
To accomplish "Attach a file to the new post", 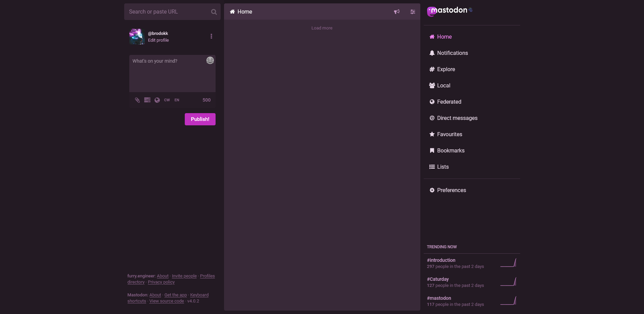I will point(137,100).
